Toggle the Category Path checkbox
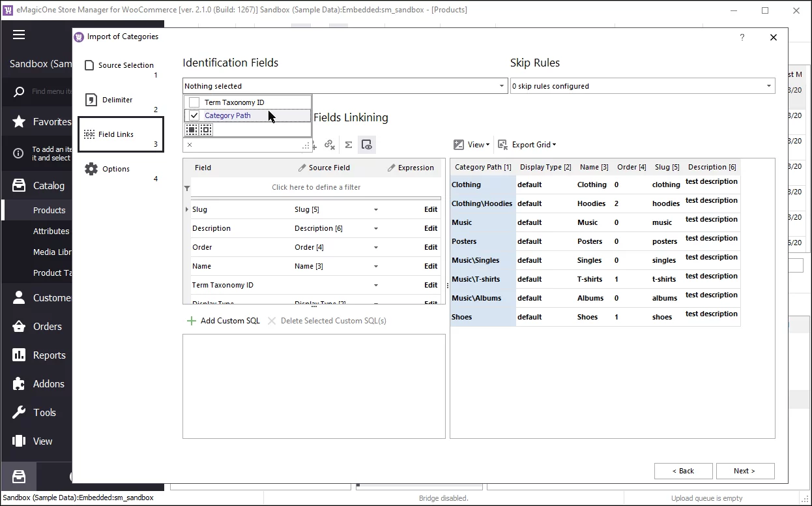812x506 pixels. (x=194, y=115)
